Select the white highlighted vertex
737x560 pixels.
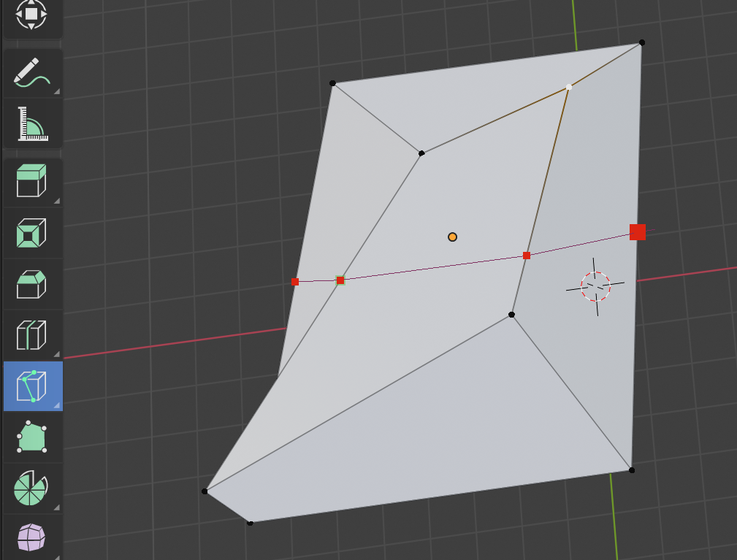tap(569, 87)
